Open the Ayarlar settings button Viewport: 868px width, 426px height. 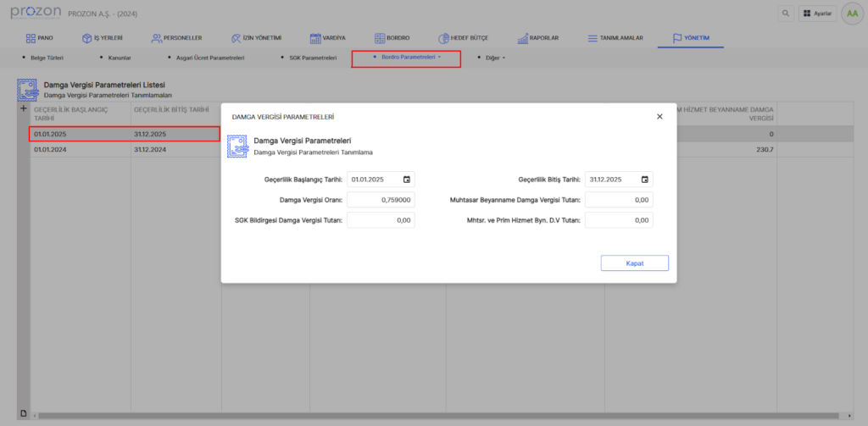tap(817, 14)
